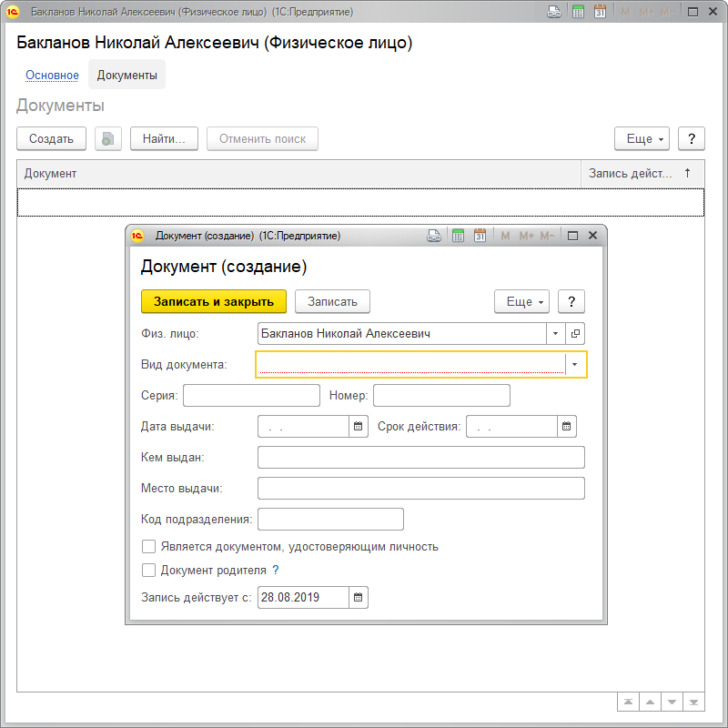Click the print icon in dialog title bar
The width and height of the screenshot is (728, 728).
[435, 236]
